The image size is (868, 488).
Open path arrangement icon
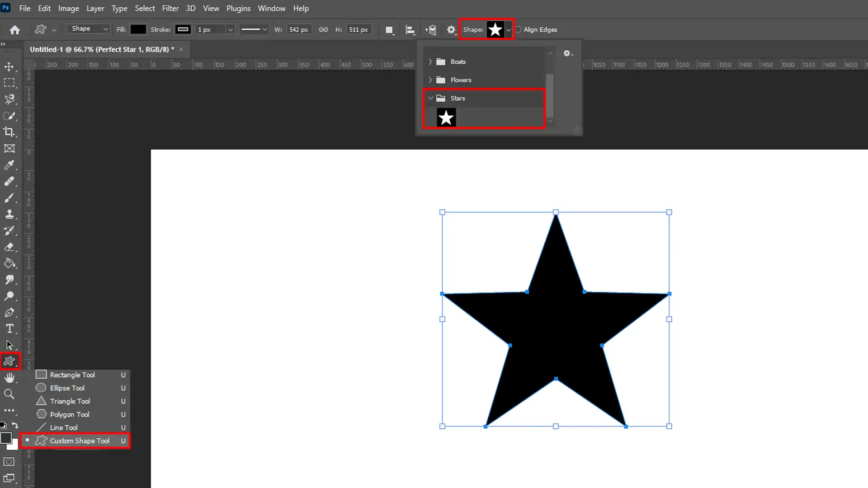[431, 30]
